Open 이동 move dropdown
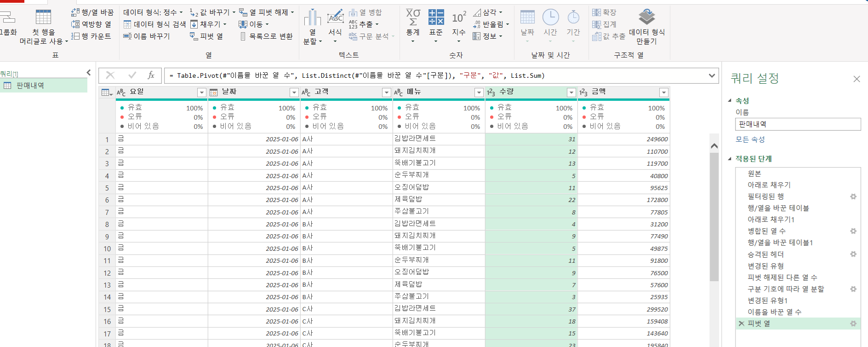 click(254, 24)
